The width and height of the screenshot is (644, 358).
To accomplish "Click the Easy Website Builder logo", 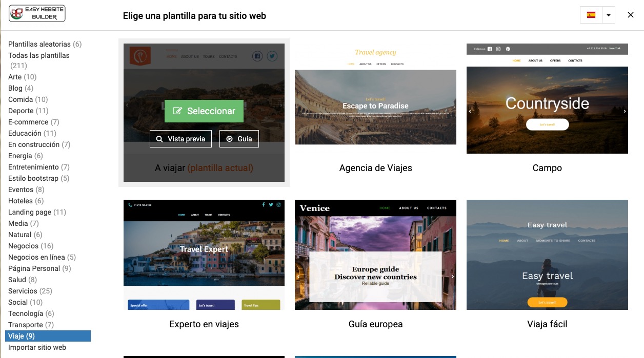I will (x=37, y=13).
